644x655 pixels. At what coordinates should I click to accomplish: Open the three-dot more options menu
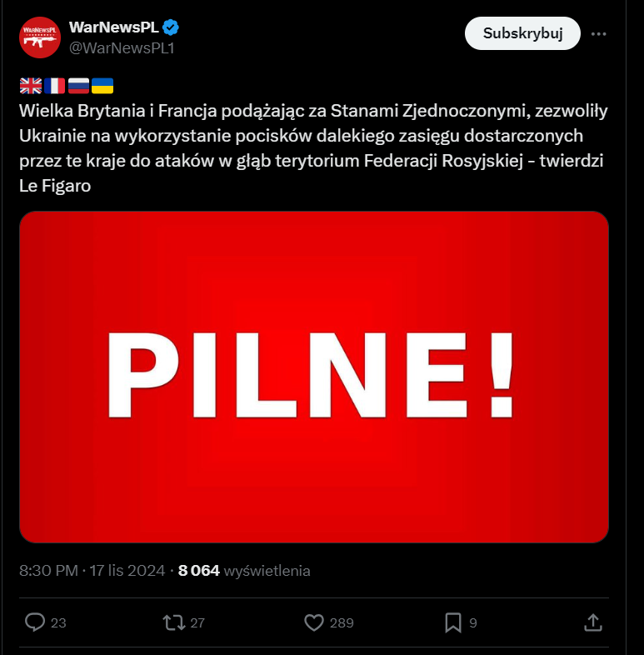click(598, 34)
